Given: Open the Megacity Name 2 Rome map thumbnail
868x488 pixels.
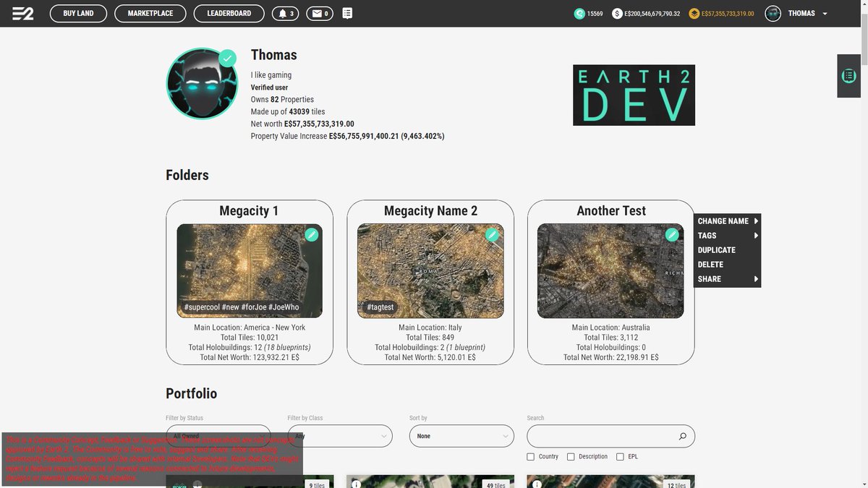Looking at the screenshot, I should tap(430, 270).
